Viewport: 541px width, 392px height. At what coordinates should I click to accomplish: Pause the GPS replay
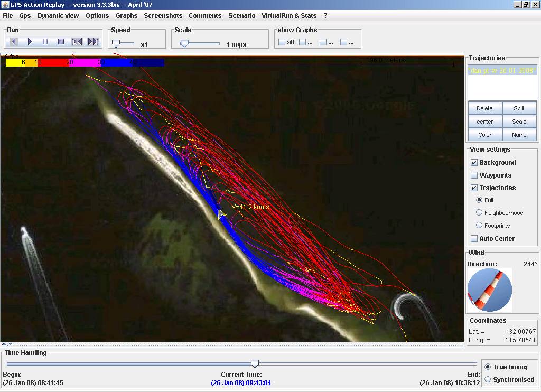click(45, 42)
